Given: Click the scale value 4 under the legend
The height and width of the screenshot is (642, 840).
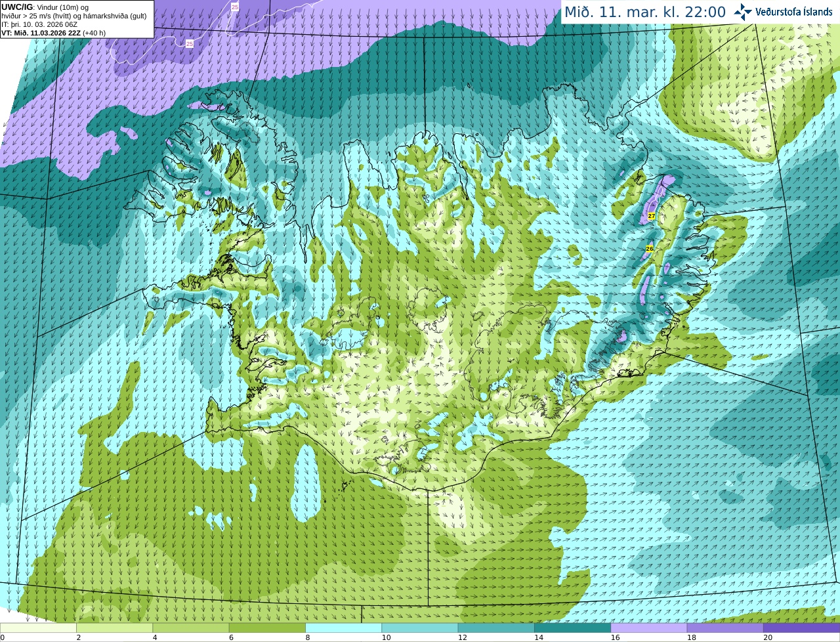Looking at the screenshot, I should (155, 637).
